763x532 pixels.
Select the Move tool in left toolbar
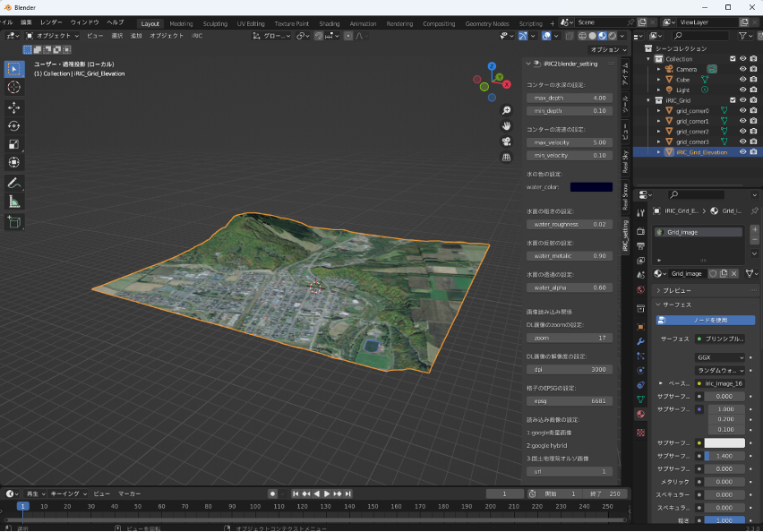click(14, 107)
